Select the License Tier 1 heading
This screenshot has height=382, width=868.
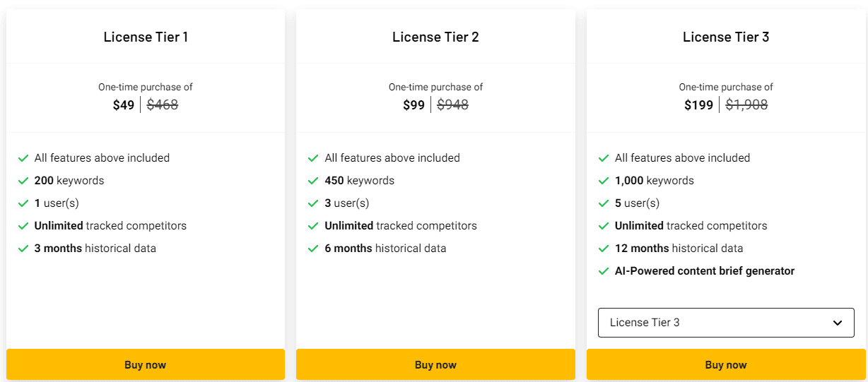point(146,37)
